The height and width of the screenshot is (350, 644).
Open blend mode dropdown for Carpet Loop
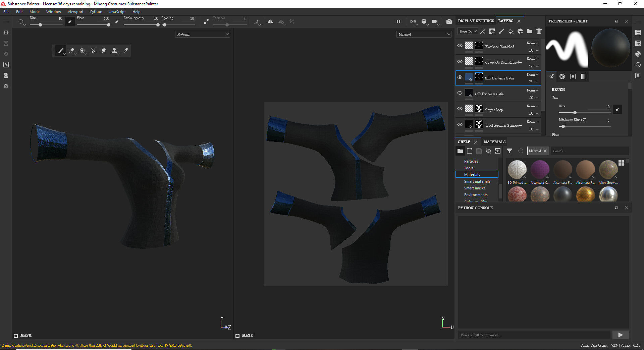(532, 106)
